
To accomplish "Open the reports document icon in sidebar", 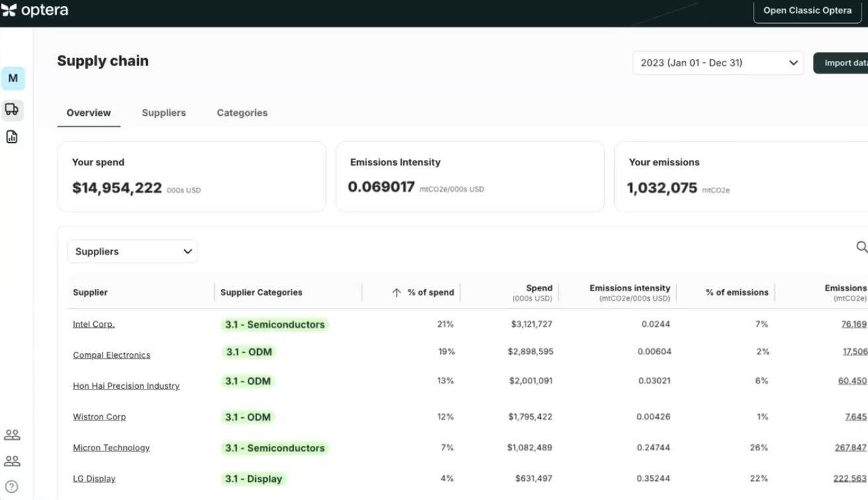I will [12, 136].
